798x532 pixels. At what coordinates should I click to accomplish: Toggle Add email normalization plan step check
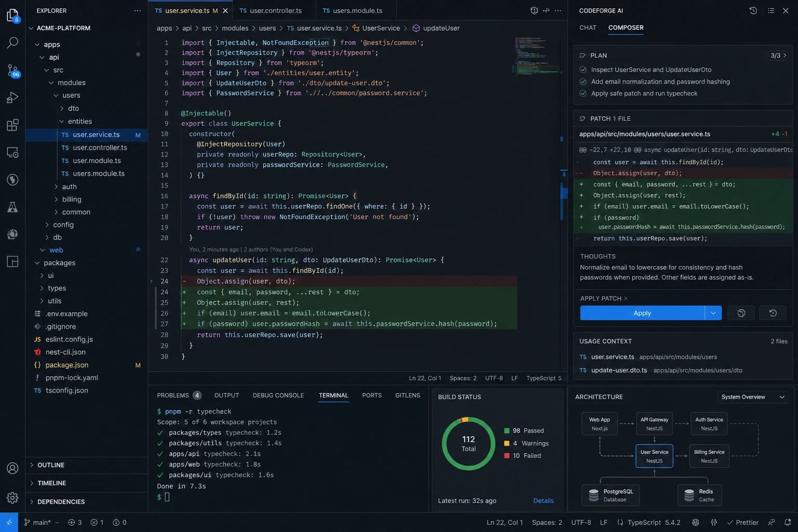coord(583,82)
